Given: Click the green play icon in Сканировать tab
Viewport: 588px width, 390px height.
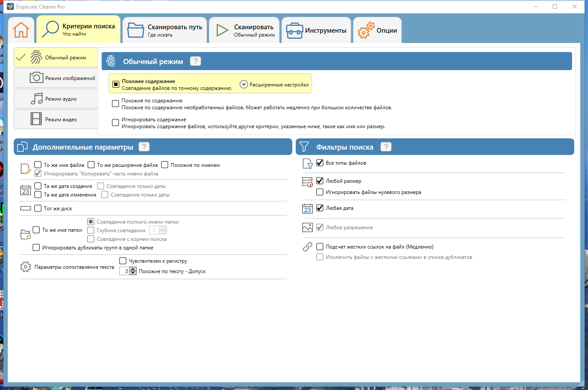Looking at the screenshot, I should pos(222,30).
